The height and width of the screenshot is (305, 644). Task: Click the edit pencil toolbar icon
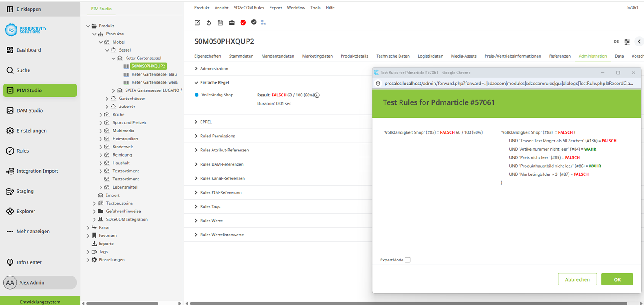(197, 23)
